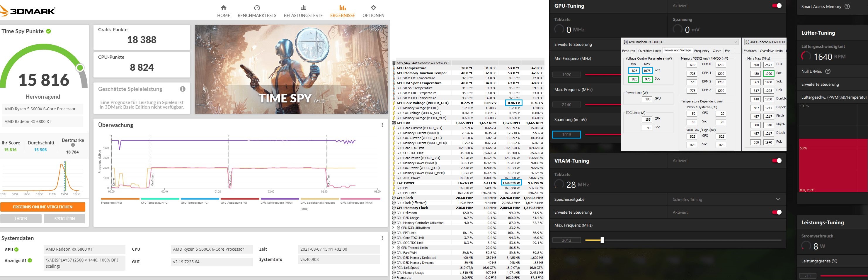Click the Erweiterte Steuerung row under Lüfter-Tuning

(832, 84)
